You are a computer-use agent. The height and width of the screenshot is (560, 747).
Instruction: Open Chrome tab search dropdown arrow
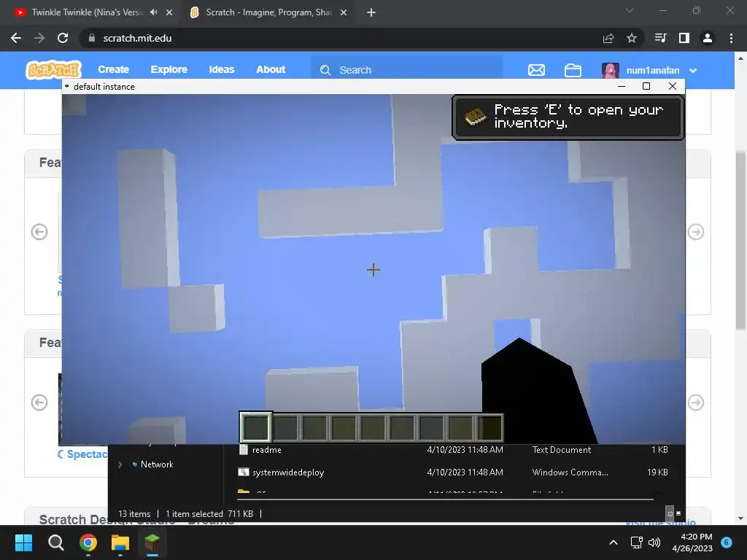[630, 10]
